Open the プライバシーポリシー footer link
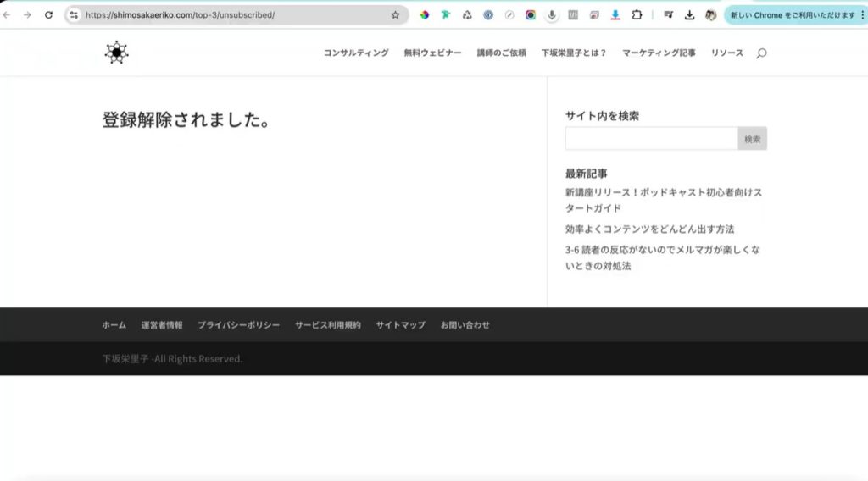 tap(238, 325)
